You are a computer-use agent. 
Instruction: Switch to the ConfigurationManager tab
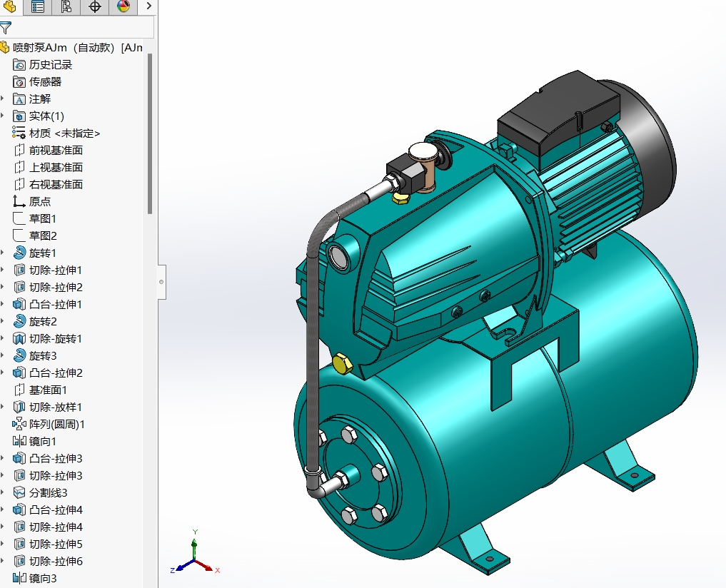coord(66,6)
